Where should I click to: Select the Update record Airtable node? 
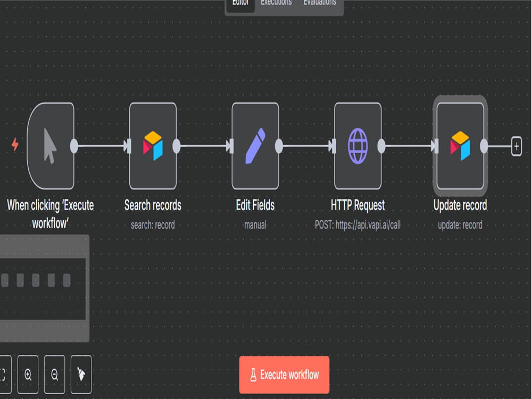tap(460, 146)
